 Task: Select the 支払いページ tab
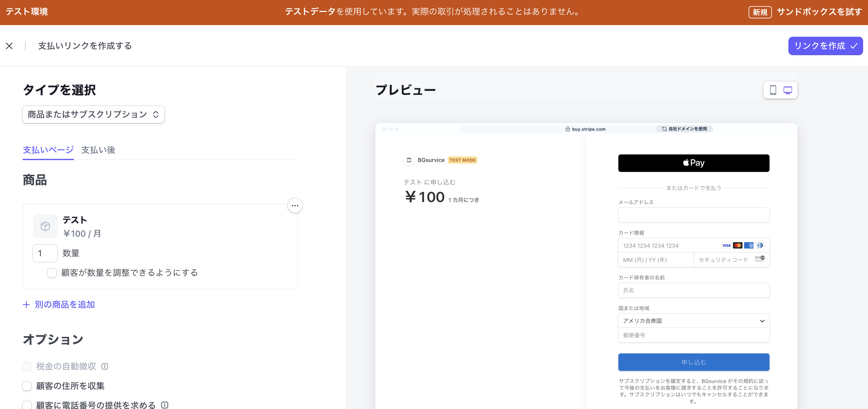[x=48, y=150]
